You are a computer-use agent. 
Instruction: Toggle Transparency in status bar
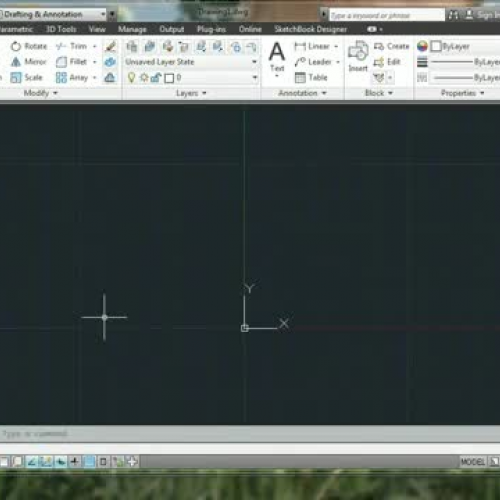coord(89,461)
